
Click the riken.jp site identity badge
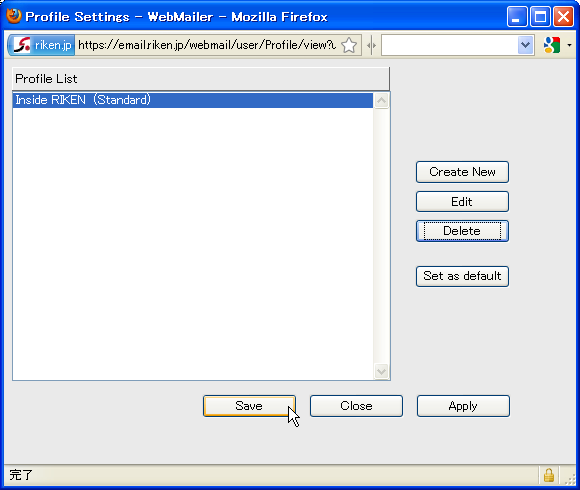[x=41, y=45]
